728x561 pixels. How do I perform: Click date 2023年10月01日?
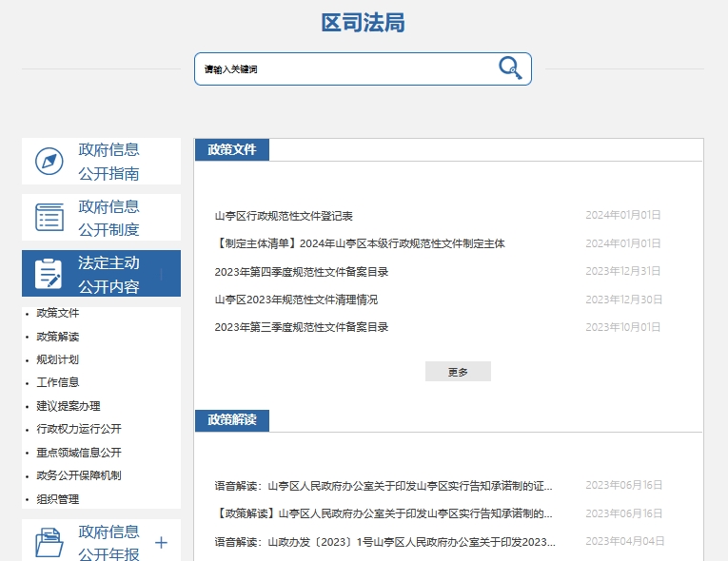coord(623,327)
